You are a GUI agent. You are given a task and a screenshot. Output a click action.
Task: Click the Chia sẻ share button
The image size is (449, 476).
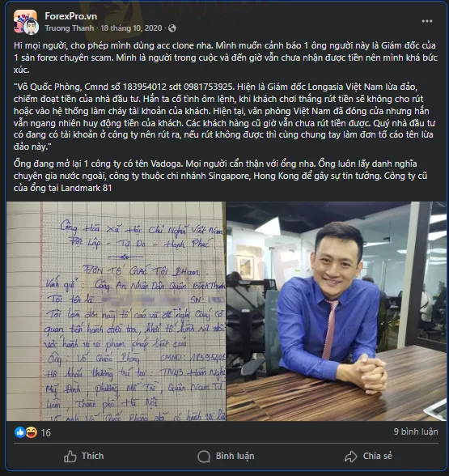tap(368, 456)
